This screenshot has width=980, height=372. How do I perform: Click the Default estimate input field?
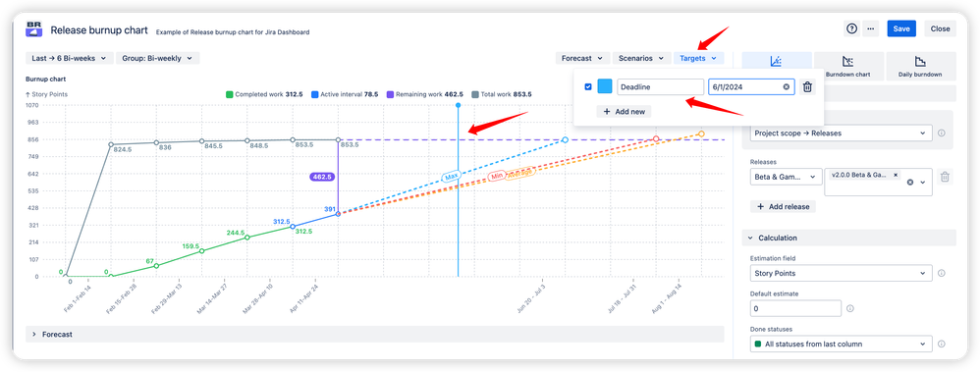[x=795, y=308]
